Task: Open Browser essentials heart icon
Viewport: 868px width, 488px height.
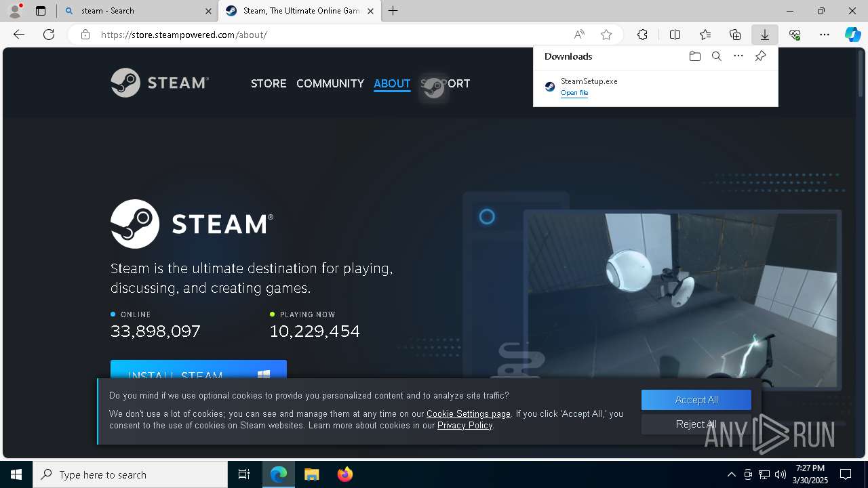Action: pos(795,35)
